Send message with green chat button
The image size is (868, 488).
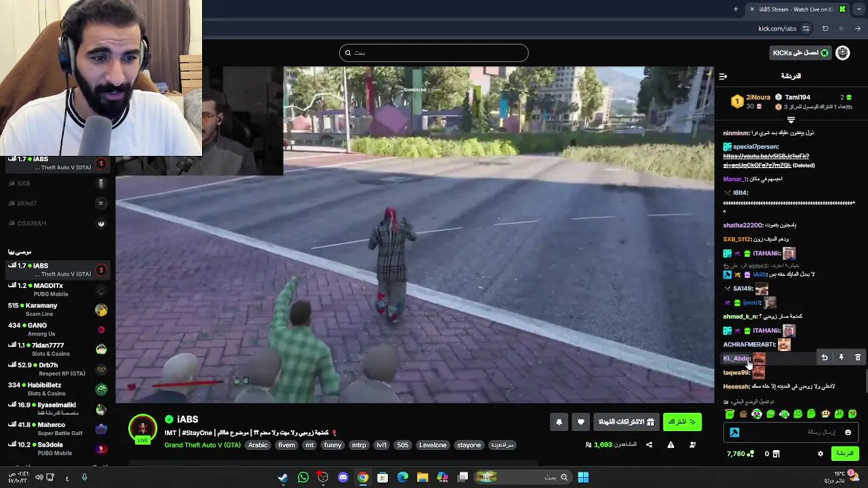click(x=845, y=453)
